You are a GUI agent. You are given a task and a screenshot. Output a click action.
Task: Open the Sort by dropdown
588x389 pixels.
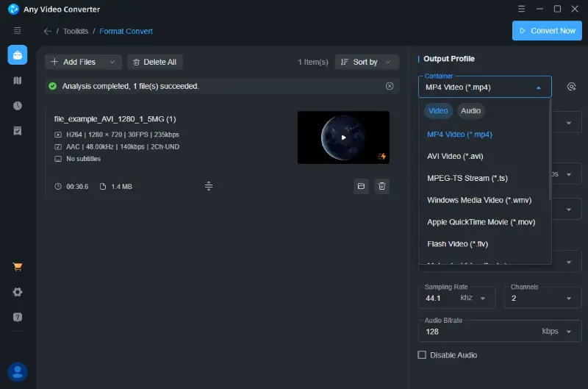(x=367, y=63)
